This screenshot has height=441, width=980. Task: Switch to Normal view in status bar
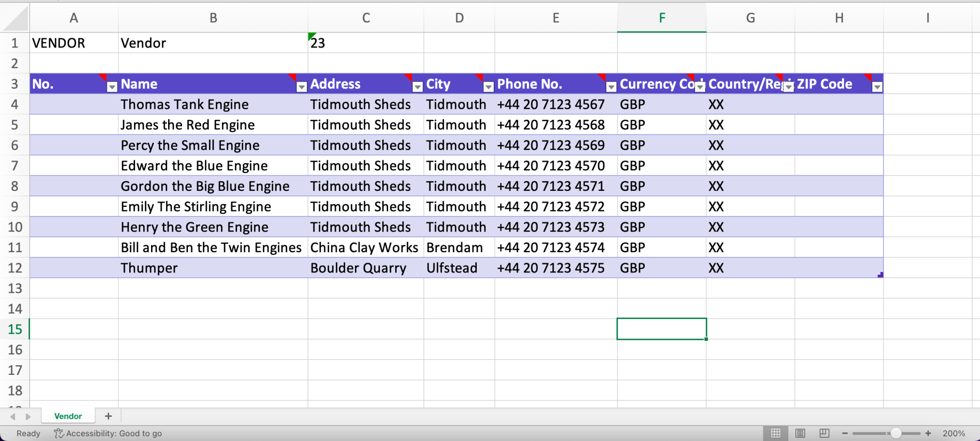[776, 433]
